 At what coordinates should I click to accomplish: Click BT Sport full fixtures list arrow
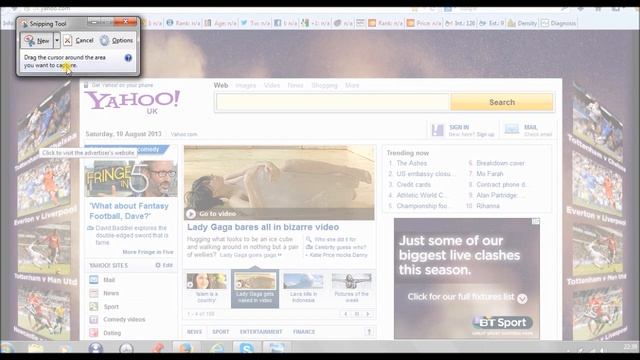pyautogui.click(x=522, y=299)
